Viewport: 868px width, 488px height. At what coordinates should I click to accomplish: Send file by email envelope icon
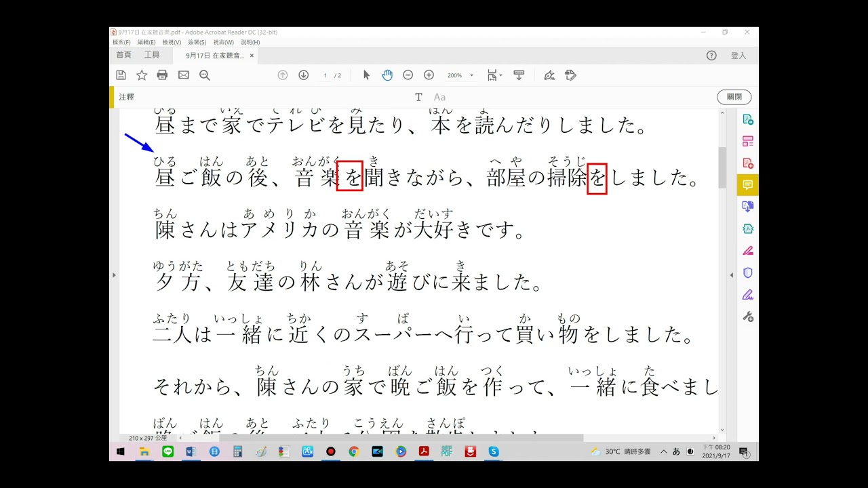(184, 75)
